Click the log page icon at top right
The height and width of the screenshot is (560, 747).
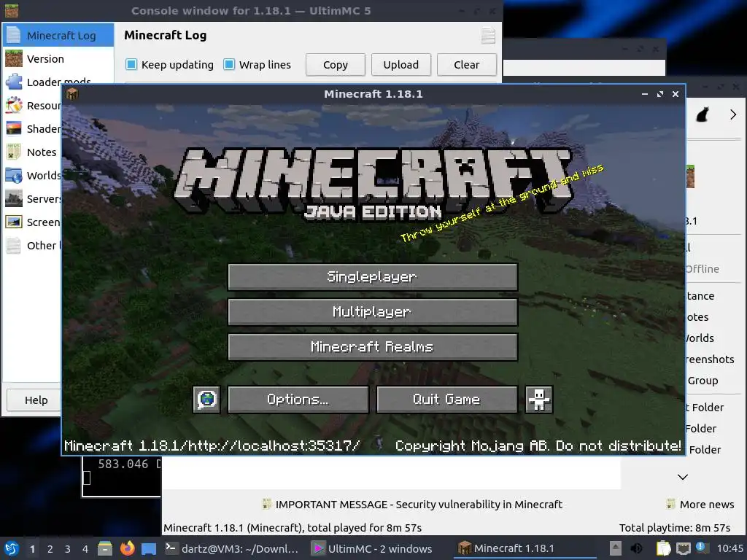488,35
